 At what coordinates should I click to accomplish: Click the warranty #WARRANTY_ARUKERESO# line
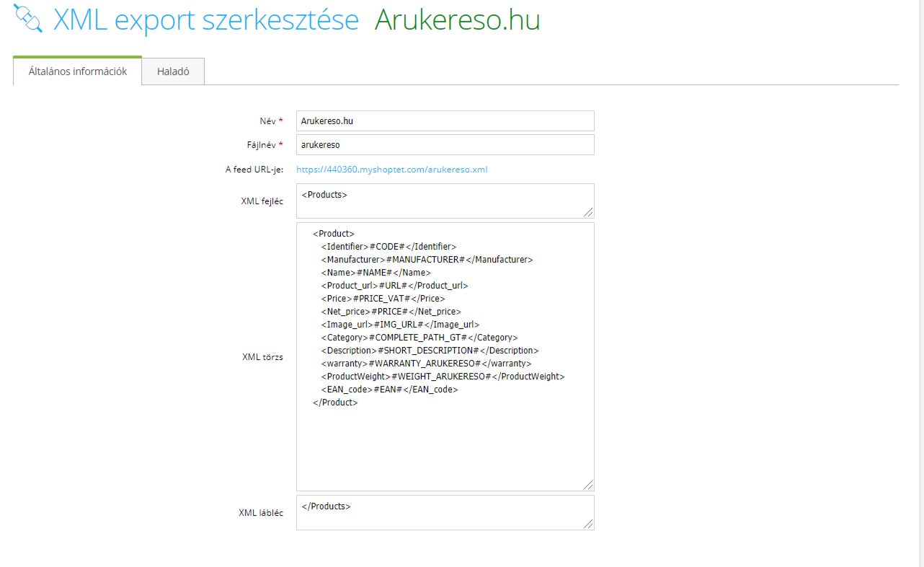pyautogui.click(x=427, y=364)
